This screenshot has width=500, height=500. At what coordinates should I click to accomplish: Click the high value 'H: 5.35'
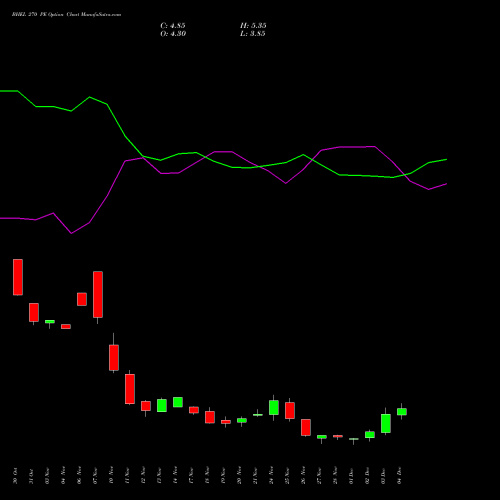(x=253, y=26)
